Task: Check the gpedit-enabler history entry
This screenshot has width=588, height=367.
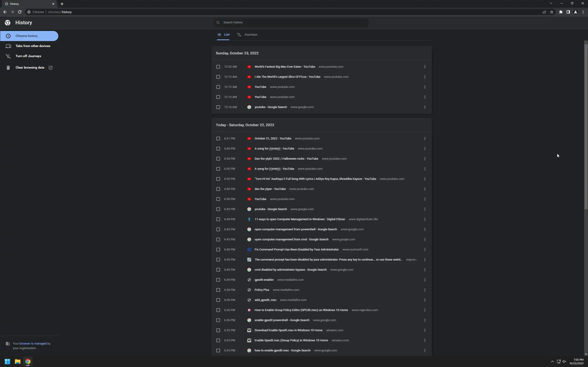Action: (218, 280)
